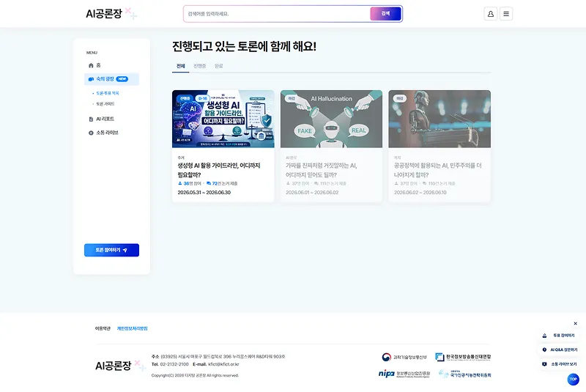Focus the search input field
This screenshot has height=392, width=586.
[277, 14]
